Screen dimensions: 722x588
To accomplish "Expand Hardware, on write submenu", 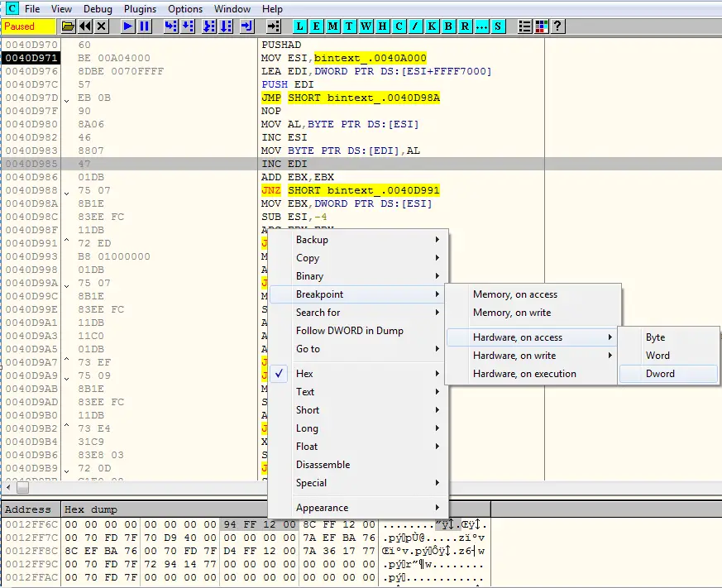I will [x=533, y=356].
